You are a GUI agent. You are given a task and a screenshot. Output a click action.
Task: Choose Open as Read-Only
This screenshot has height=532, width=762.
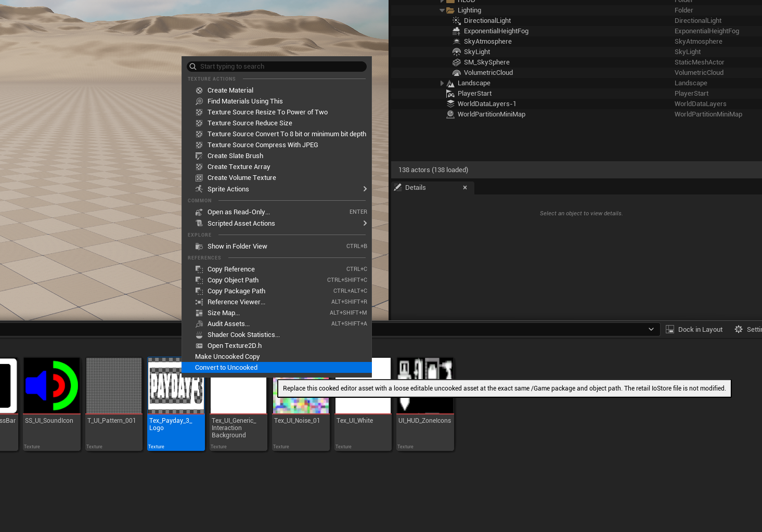(277, 212)
